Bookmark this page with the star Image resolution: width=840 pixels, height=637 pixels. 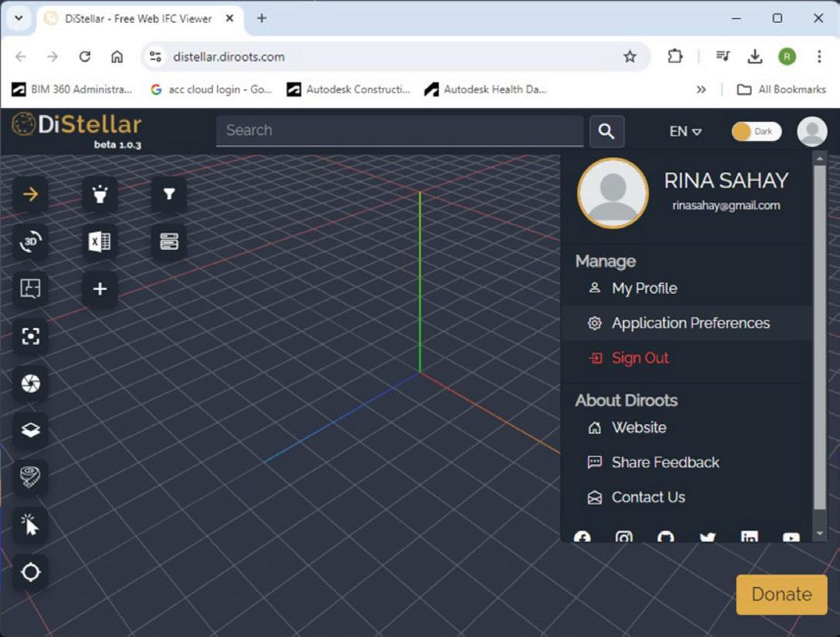click(630, 57)
